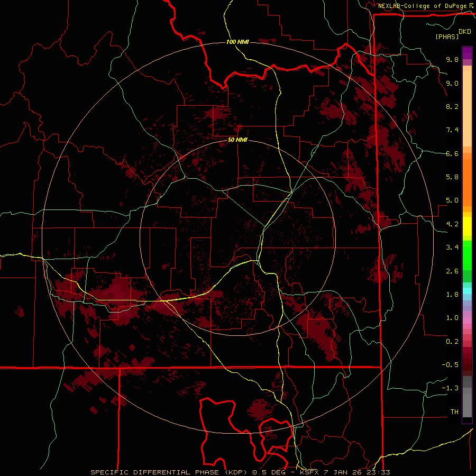This screenshot has height=476, width=476.
Task: Click the 2.6 scale value
Action: pyautogui.click(x=452, y=271)
